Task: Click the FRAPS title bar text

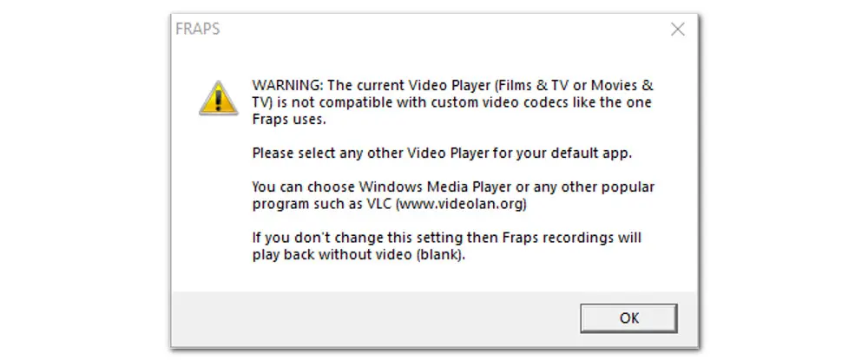Action: tap(199, 29)
